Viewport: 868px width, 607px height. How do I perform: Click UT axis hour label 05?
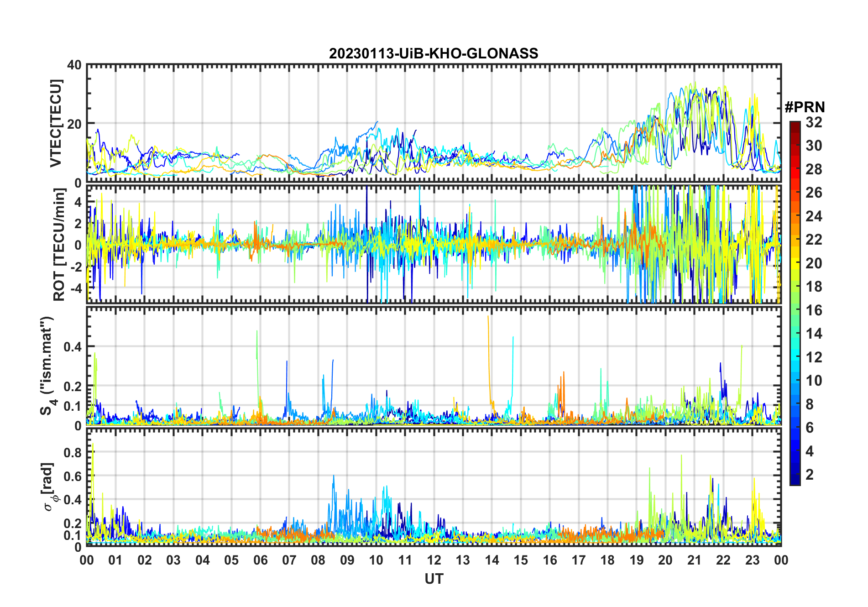click(231, 560)
